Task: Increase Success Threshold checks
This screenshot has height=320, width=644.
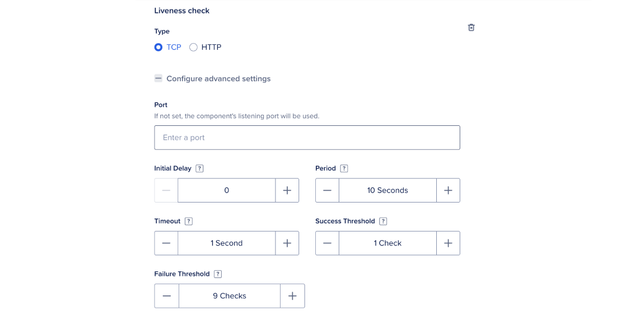Action: coord(448,243)
